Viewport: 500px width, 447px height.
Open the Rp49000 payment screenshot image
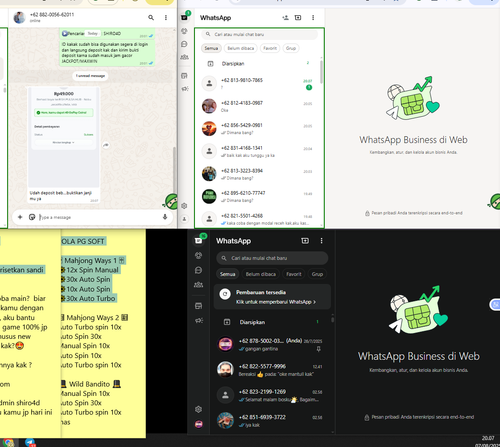point(63,137)
